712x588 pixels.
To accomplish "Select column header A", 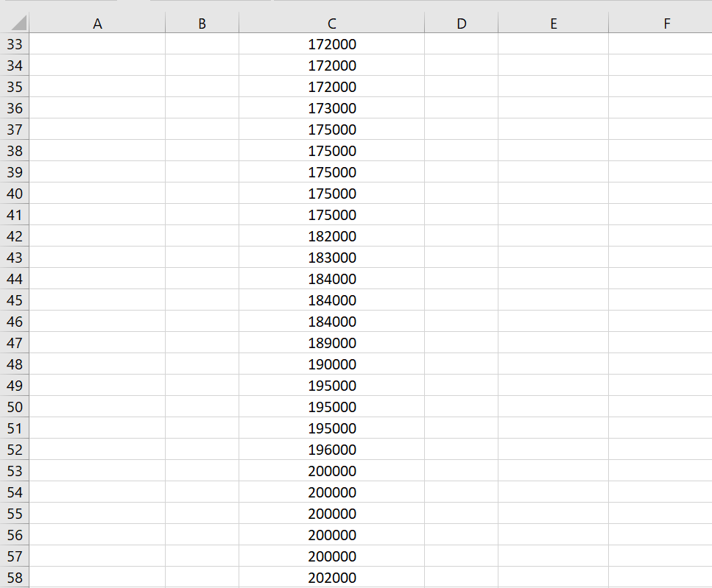I will [x=97, y=23].
